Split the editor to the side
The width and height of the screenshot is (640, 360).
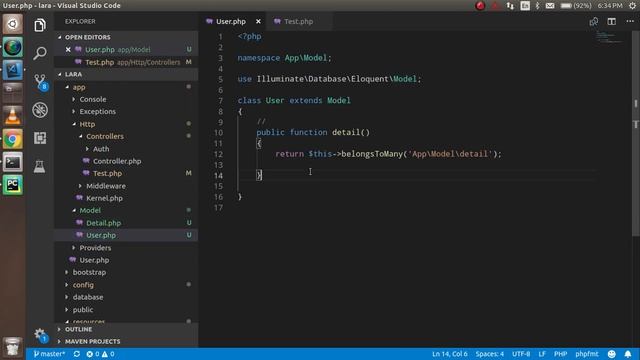(611, 21)
